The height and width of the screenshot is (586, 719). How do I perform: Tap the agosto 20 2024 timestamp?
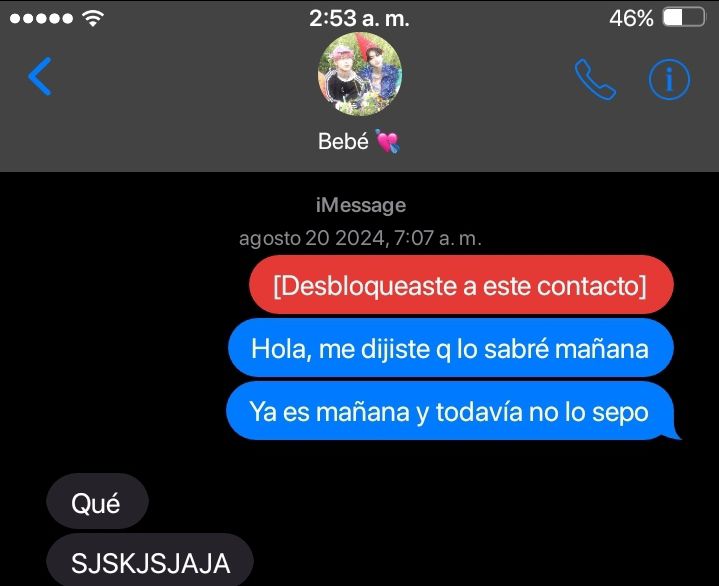[x=360, y=238]
